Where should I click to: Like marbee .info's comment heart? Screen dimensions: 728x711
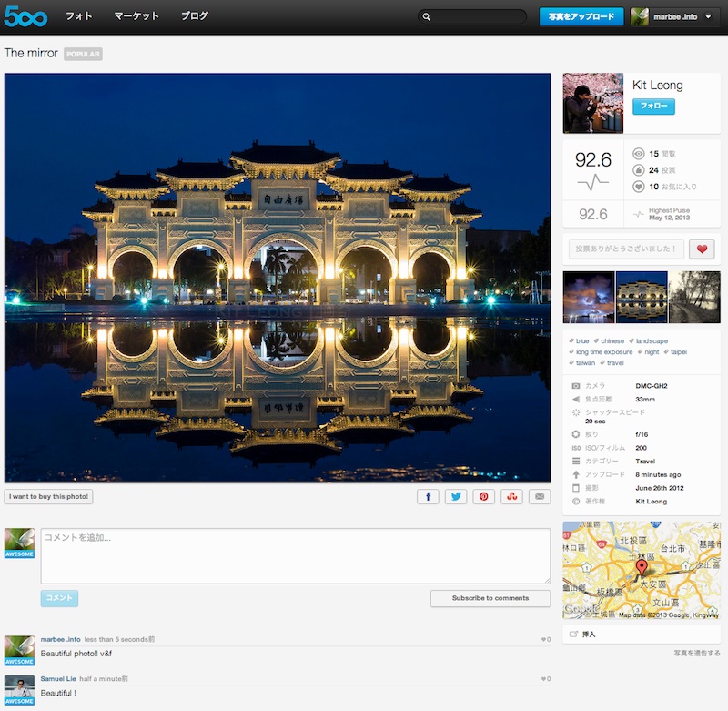pos(546,640)
